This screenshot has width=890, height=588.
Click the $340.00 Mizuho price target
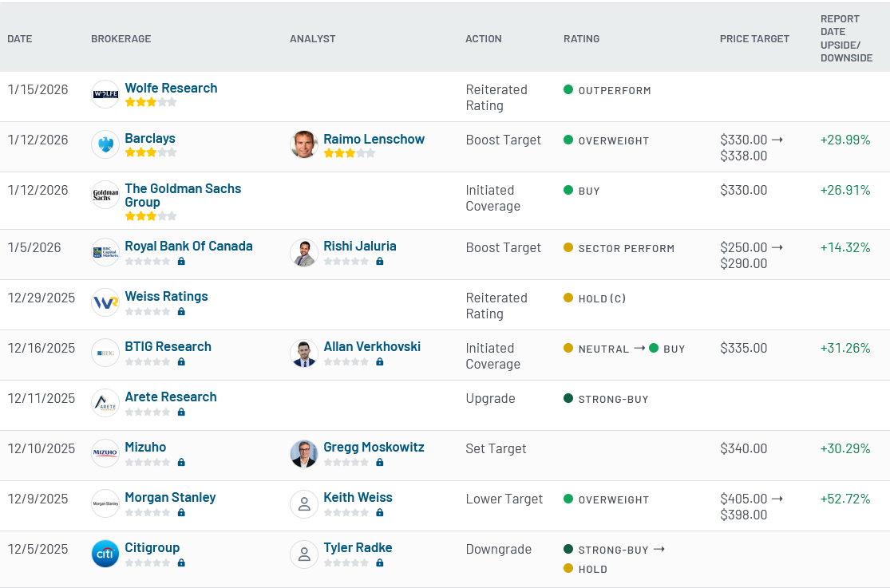(744, 448)
